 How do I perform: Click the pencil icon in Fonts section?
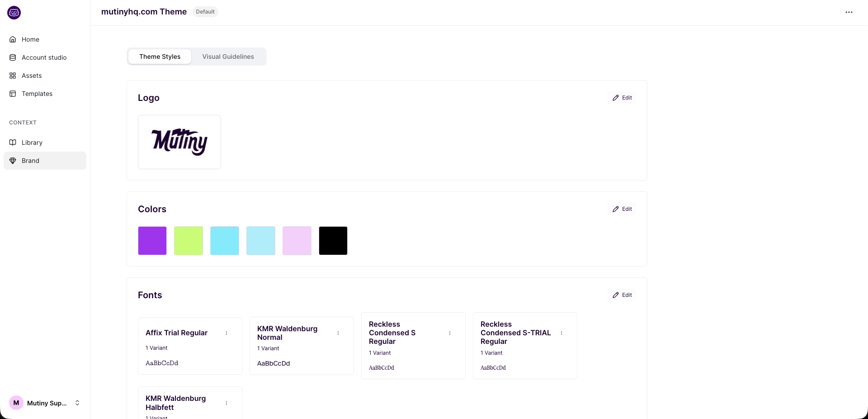pyautogui.click(x=616, y=295)
